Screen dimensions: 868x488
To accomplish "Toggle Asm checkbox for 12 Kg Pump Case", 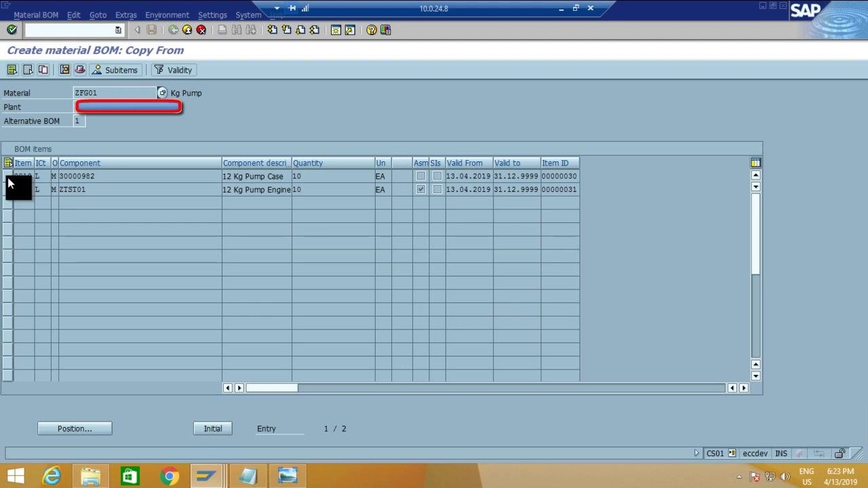I will [421, 176].
